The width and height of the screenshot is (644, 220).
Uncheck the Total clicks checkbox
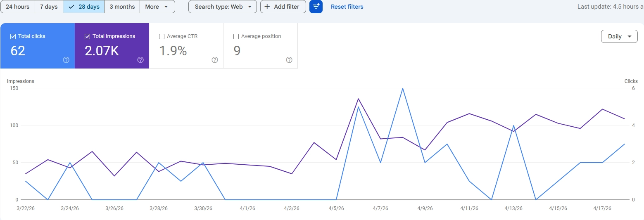coord(13,36)
